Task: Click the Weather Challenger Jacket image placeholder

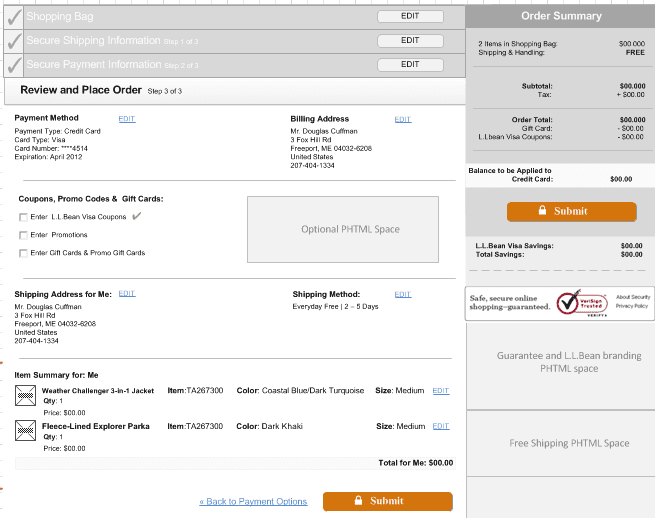Action: [25, 395]
